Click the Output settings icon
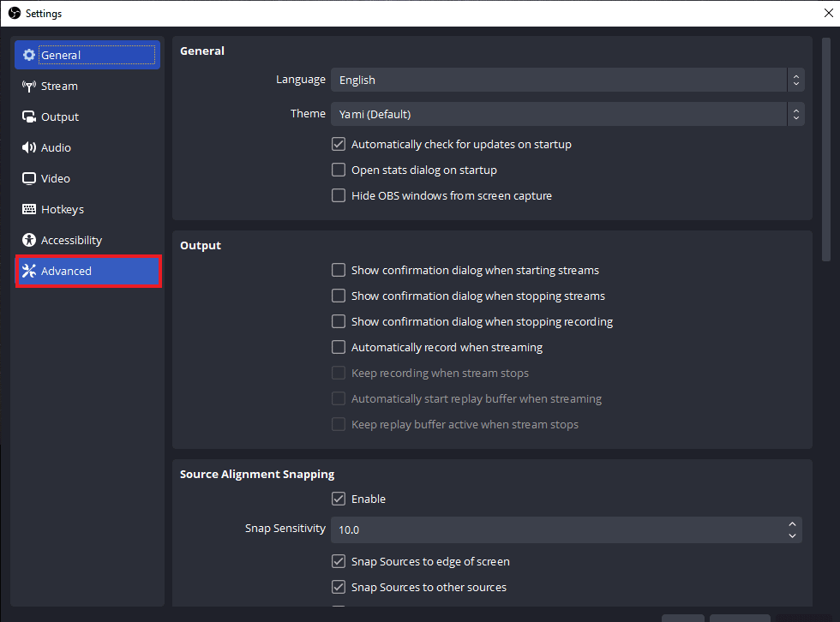The image size is (840, 622). (x=27, y=117)
